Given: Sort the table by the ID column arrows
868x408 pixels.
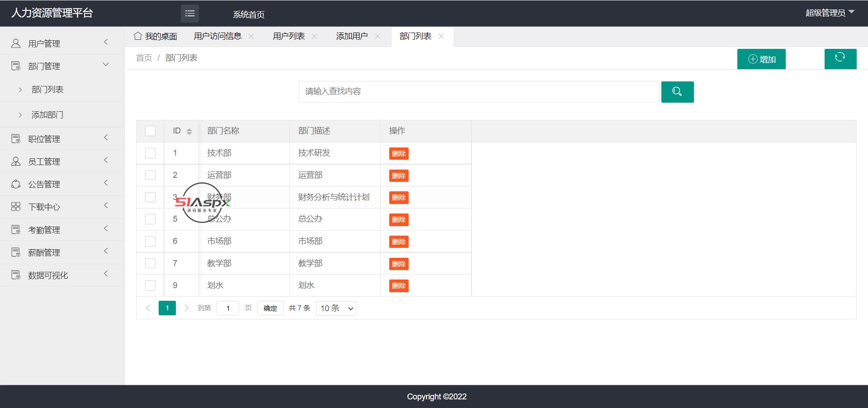Looking at the screenshot, I should 189,131.
